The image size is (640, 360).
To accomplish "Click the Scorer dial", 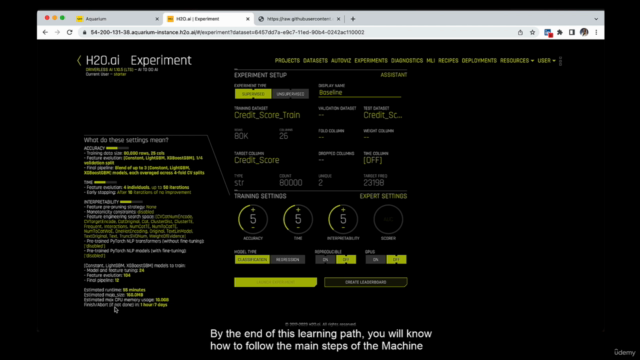I will click(388, 220).
